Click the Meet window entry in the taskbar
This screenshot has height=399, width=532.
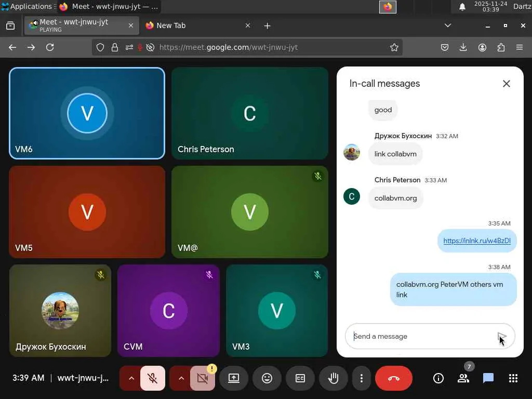click(108, 6)
